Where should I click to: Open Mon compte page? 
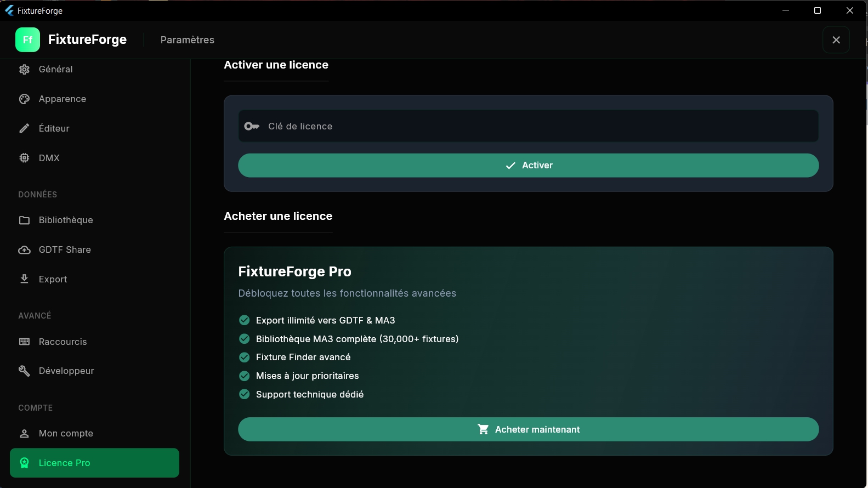point(94,433)
